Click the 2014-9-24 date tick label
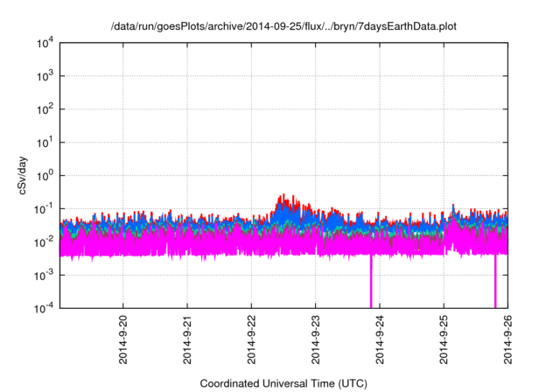The height and width of the screenshot is (392, 560). click(x=380, y=339)
